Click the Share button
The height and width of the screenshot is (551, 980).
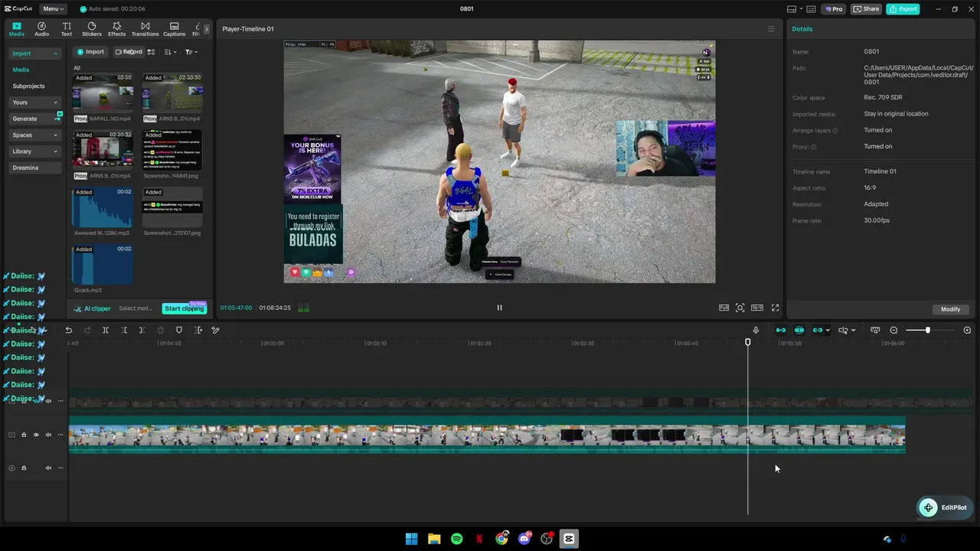pos(866,9)
